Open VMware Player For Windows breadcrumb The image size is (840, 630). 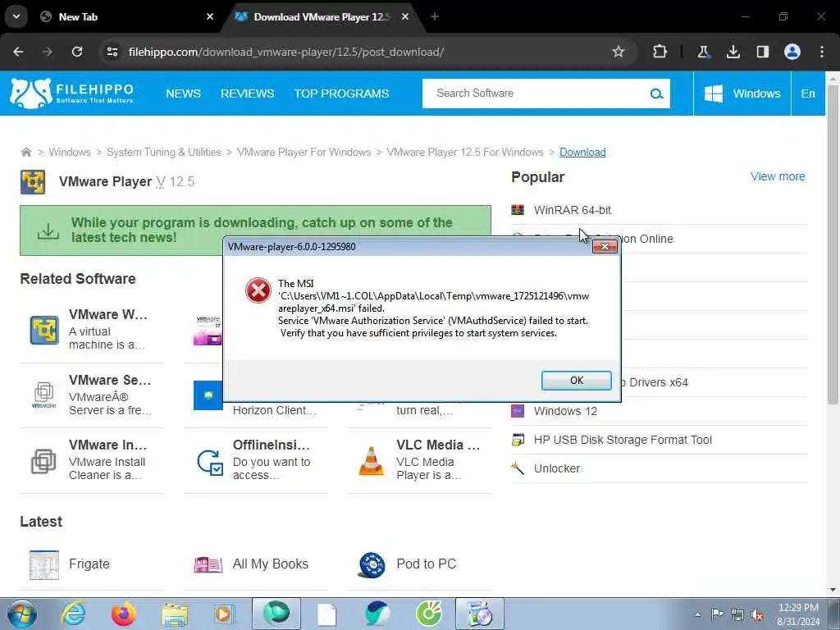(304, 152)
